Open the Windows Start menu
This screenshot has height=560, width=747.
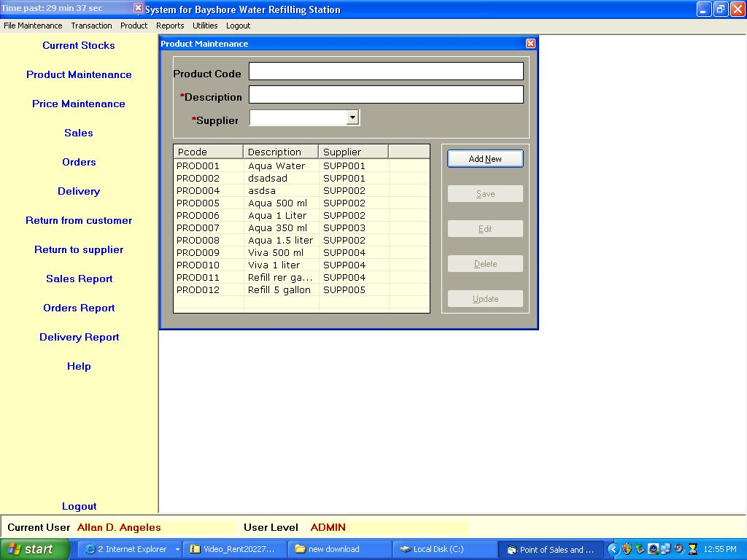click(x=34, y=549)
